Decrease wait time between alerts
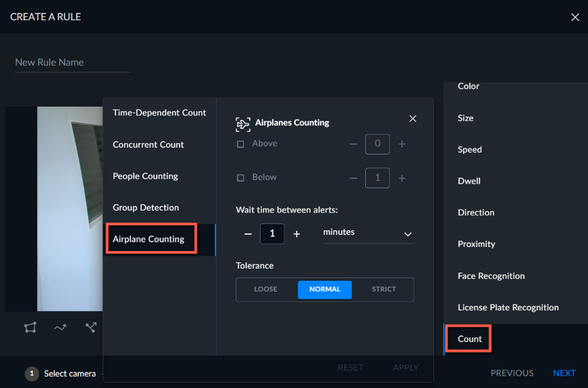Screen dimensions: 588x388 pos(248,234)
